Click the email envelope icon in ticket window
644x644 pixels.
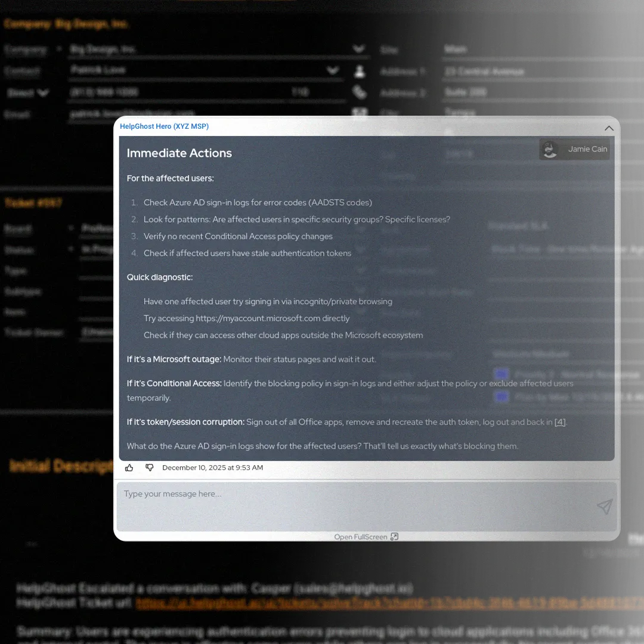click(360, 112)
